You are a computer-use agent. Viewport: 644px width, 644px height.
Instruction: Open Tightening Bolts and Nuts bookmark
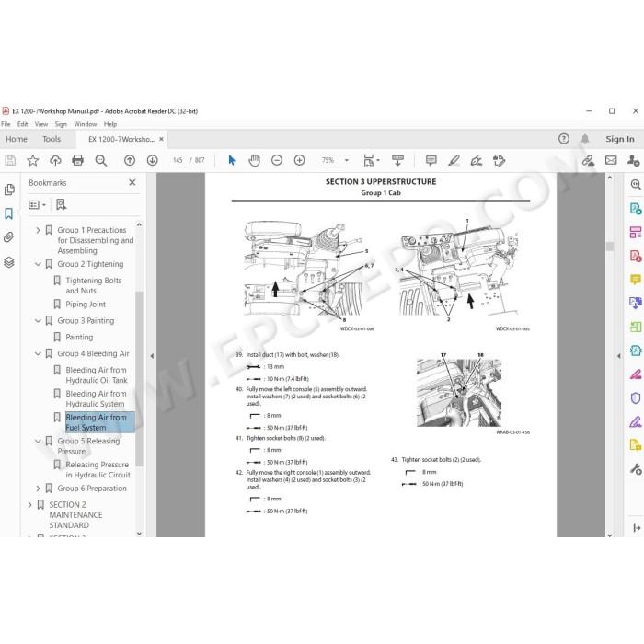pyautogui.click(x=93, y=285)
